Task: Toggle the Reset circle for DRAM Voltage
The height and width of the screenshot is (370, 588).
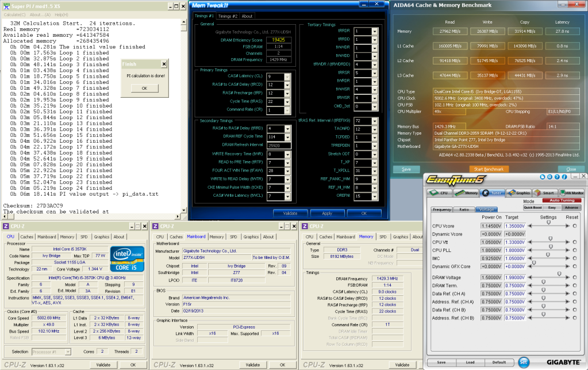Action: point(574,277)
